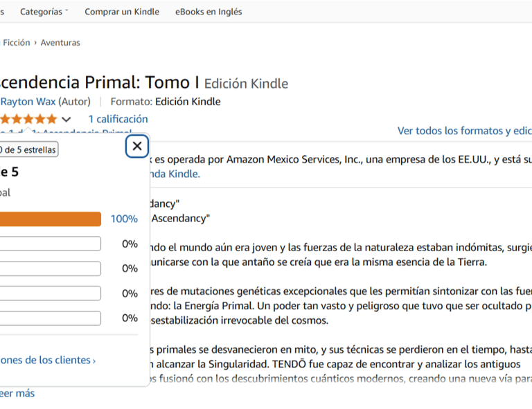This screenshot has height=409, width=532.
Task: Select the orange 100% rating bar
Action: (x=50, y=219)
